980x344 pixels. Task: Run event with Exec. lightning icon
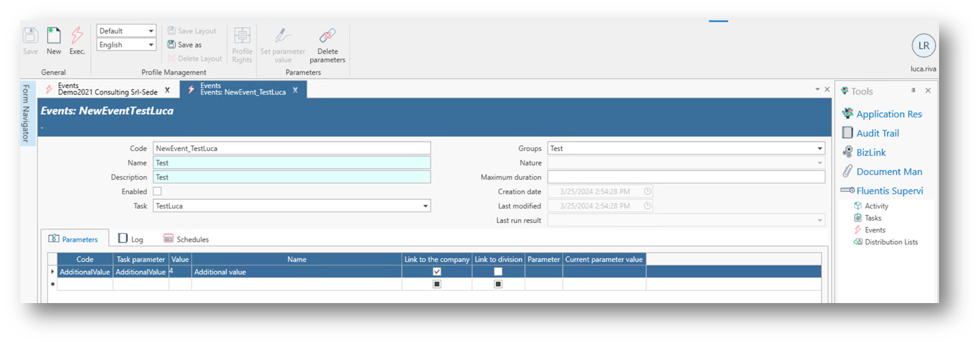coord(77,35)
